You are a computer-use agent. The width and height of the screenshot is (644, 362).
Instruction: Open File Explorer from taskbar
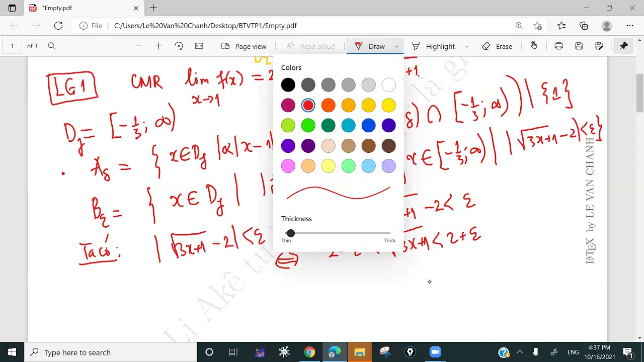tap(360, 352)
